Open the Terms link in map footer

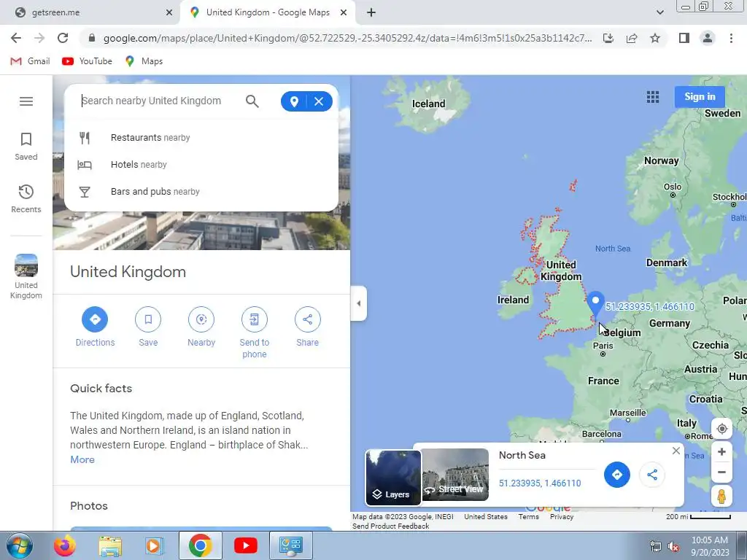[x=528, y=517]
